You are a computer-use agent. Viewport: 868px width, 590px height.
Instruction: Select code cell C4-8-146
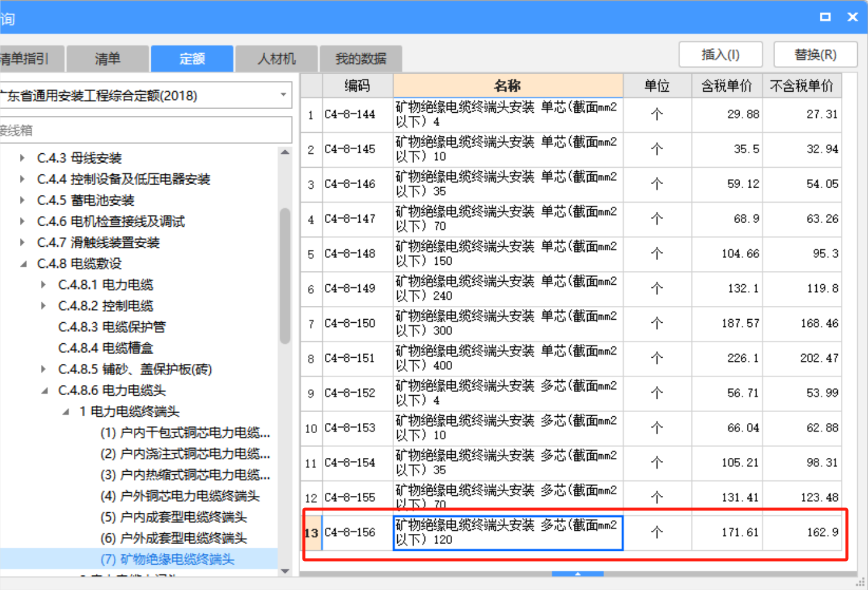coord(357,185)
